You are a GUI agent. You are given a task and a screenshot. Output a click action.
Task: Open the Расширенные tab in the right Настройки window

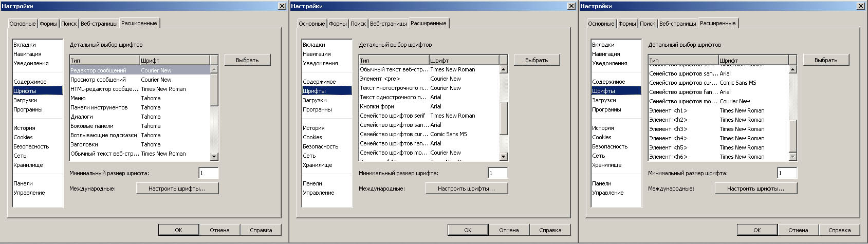click(717, 23)
